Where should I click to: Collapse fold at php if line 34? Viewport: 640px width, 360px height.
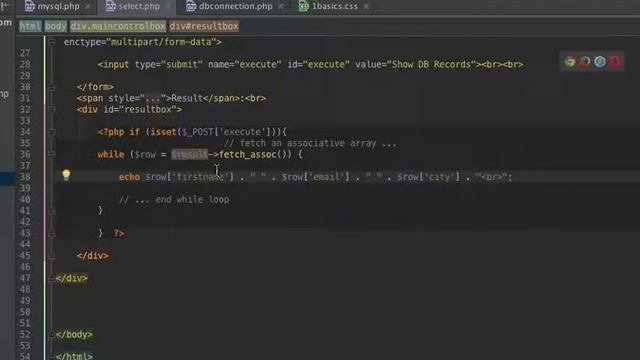coord(52,132)
